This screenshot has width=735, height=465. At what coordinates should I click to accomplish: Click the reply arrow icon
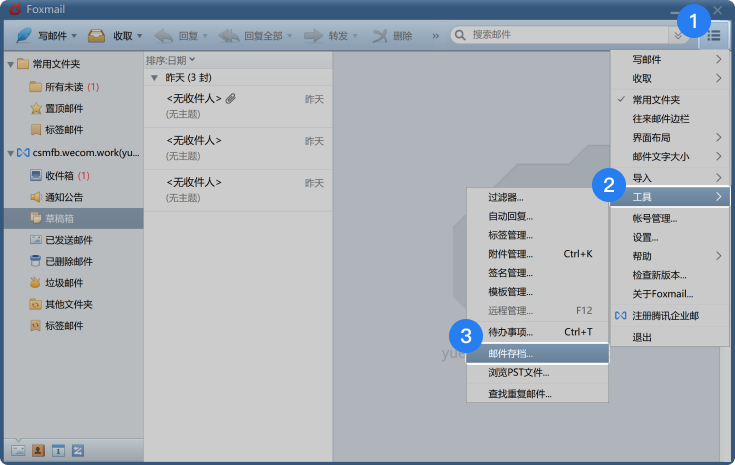coord(163,36)
